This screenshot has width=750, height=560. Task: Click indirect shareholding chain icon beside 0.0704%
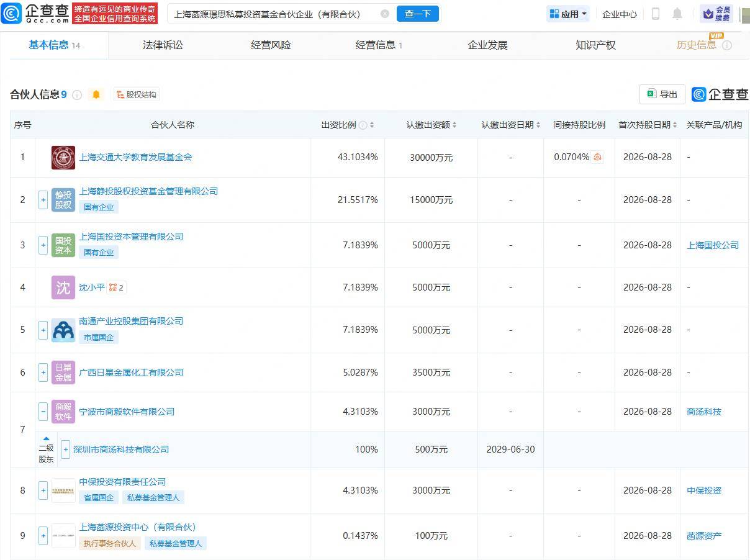click(597, 157)
